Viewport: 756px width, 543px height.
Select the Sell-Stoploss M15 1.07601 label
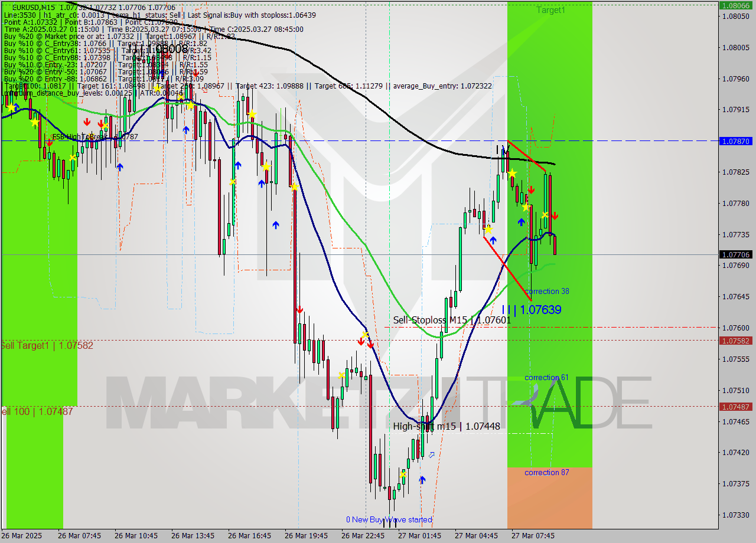(452, 319)
